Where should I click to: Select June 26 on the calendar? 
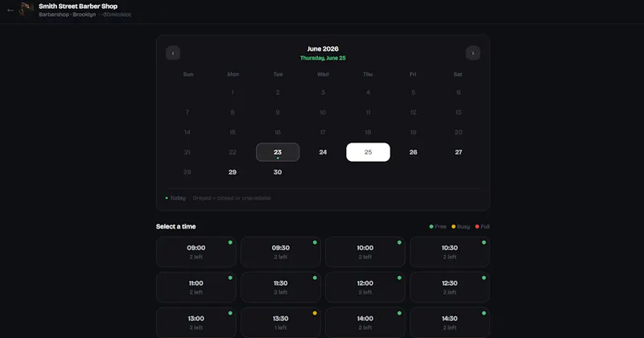pos(413,152)
